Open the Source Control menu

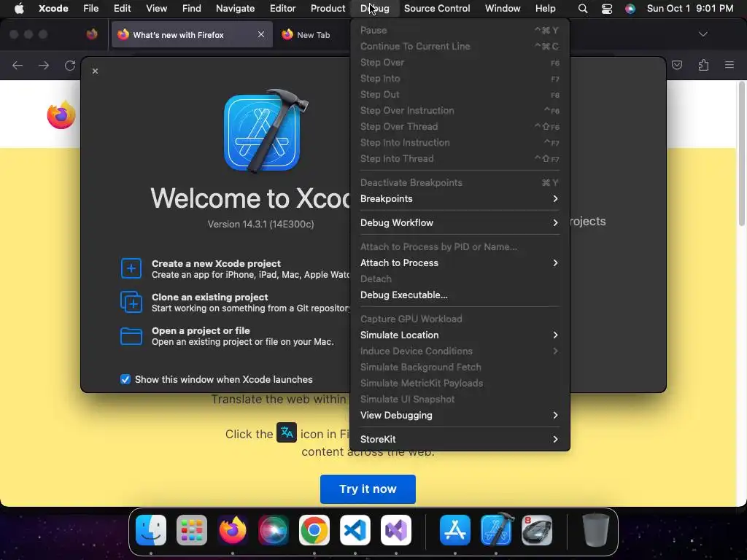(437, 8)
